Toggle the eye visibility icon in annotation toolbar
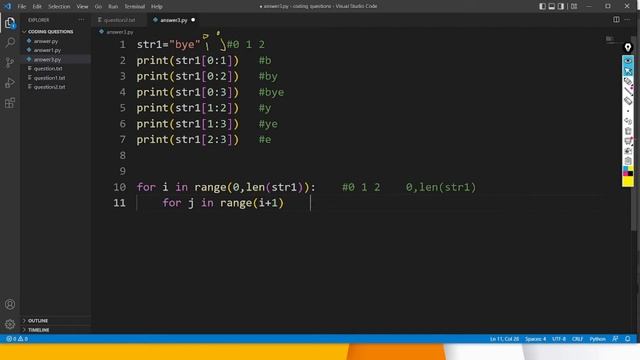Image resolution: width=640 pixels, height=360 pixels. (x=628, y=61)
